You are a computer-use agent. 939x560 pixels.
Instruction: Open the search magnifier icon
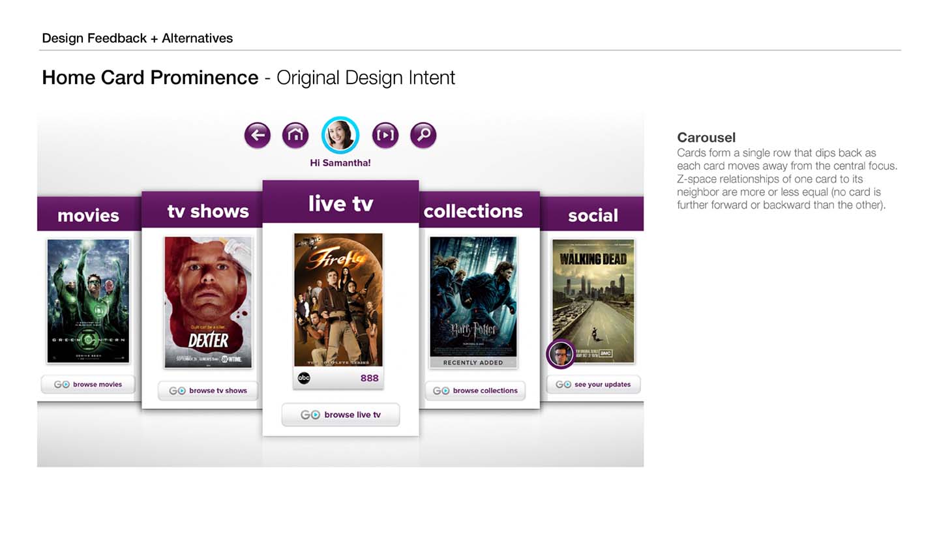423,135
